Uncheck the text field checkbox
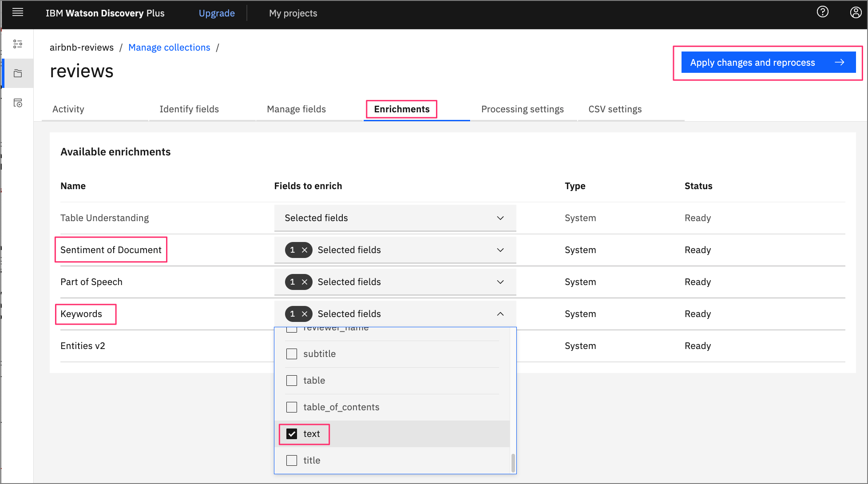The width and height of the screenshot is (868, 484). click(x=292, y=434)
